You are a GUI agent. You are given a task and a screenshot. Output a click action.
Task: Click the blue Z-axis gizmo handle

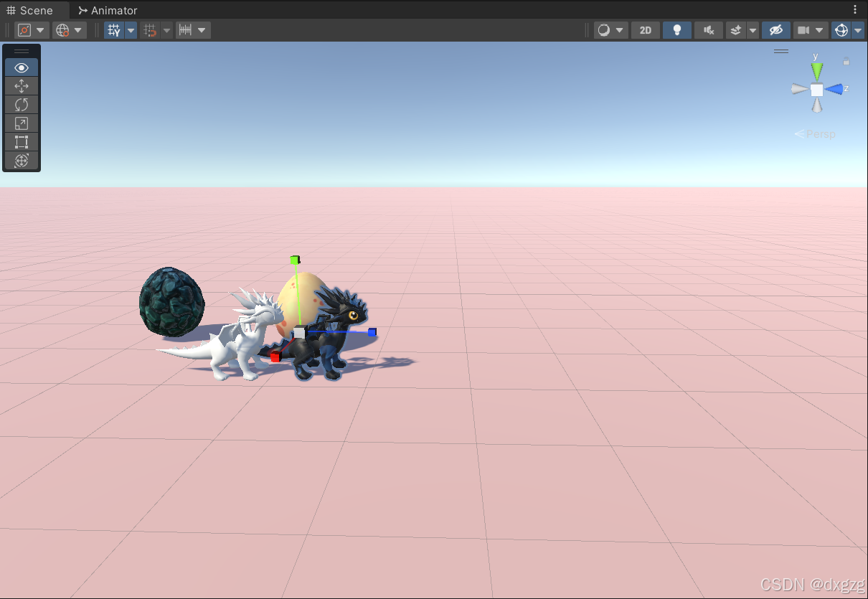tap(372, 332)
